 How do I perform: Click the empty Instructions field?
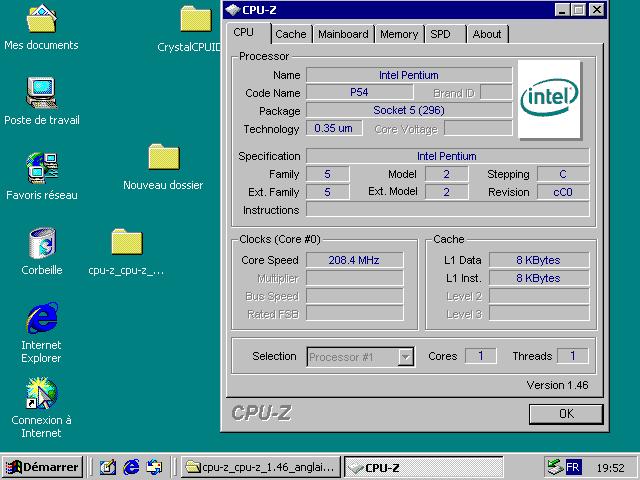click(x=447, y=210)
